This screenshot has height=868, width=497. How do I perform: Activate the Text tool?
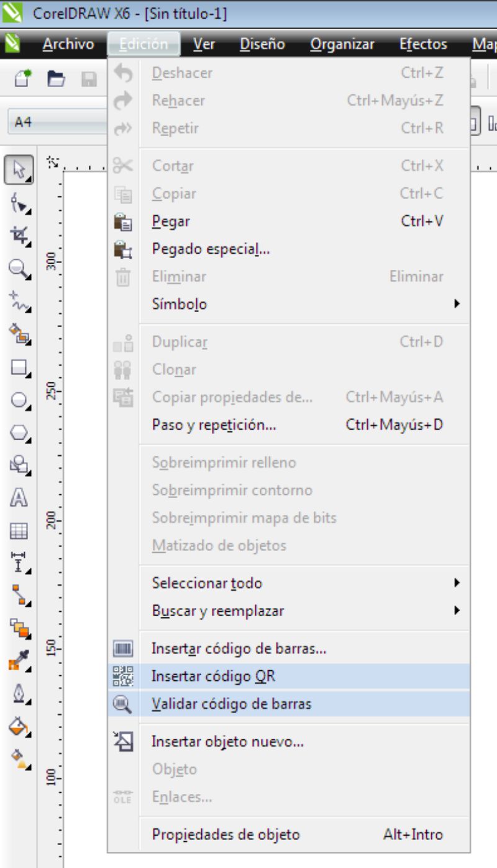(x=19, y=497)
